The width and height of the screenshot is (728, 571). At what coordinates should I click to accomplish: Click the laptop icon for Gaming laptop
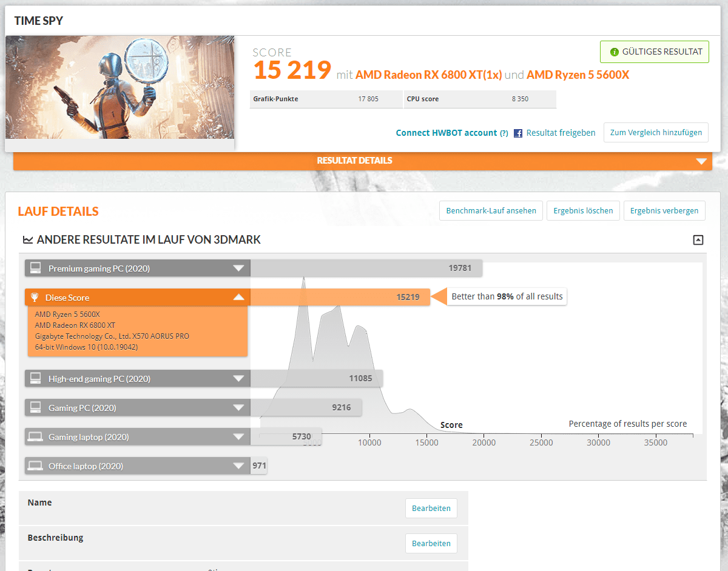(36, 436)
